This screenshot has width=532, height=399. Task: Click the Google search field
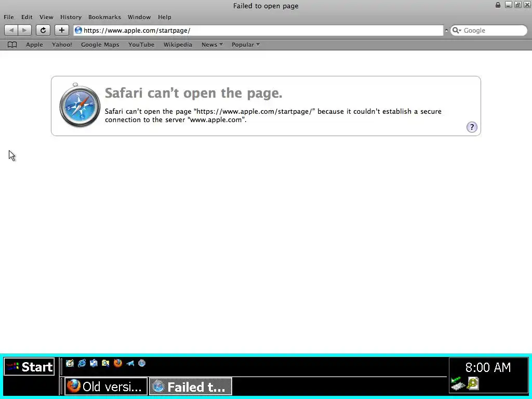click(489, 31)
